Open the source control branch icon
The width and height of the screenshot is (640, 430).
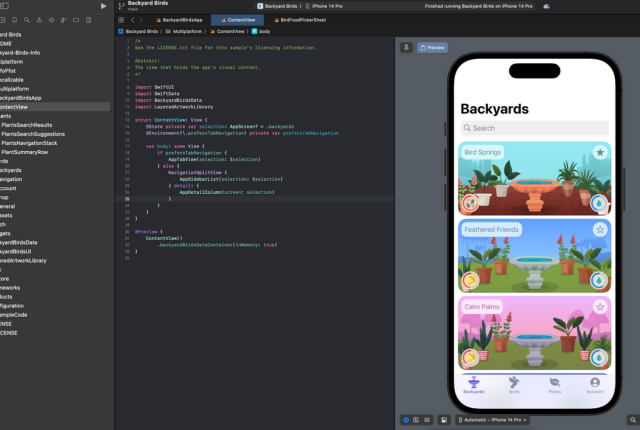pos(121,6)
